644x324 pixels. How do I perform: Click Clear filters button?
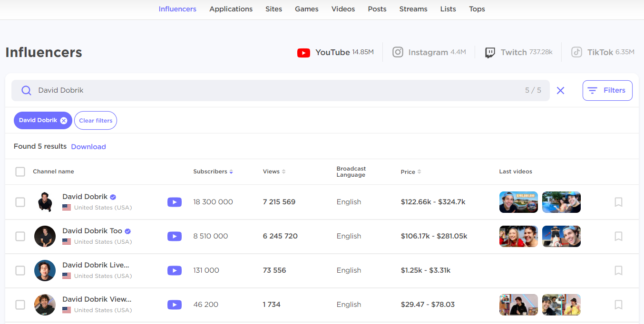click(96, 121)
